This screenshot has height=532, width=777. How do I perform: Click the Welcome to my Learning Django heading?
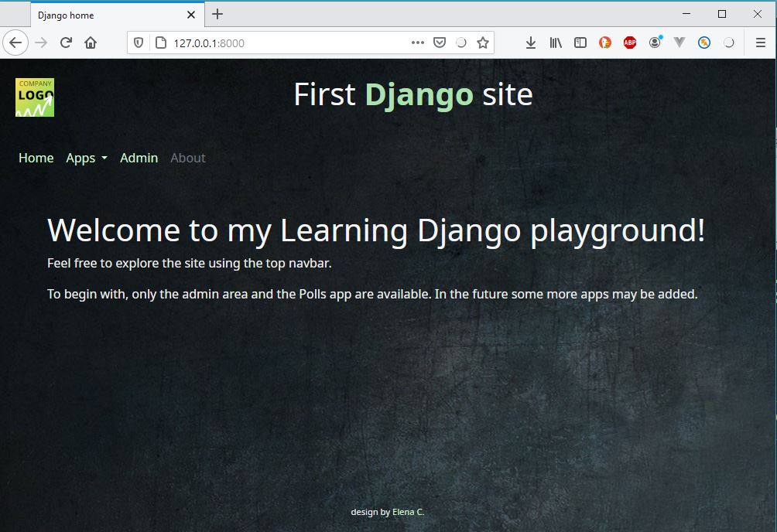tap(376, 231)
